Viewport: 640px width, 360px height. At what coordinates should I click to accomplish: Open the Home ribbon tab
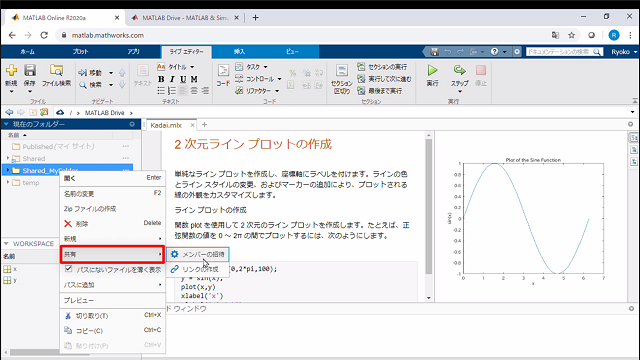[x=27, y=52]
